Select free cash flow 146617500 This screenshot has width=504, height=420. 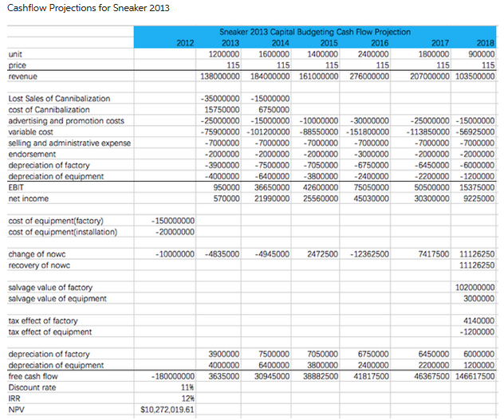[475, 376]
